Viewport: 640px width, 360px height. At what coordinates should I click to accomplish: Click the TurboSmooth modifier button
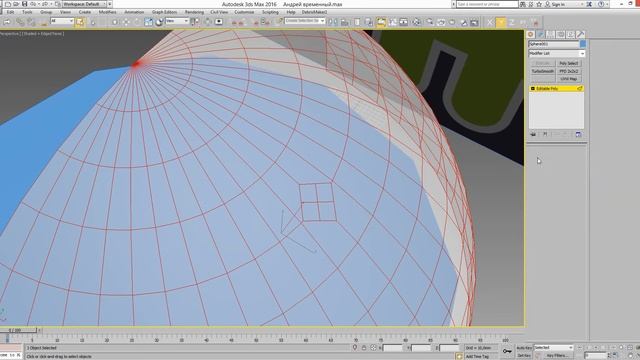click(x=542, y=71)
